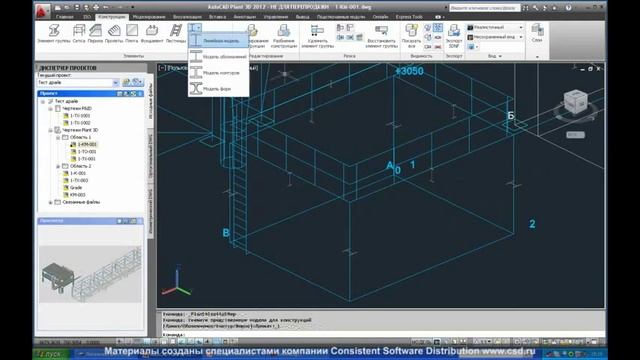640x360 pixels.
Task: Click the Windows Пуск start button
Action: pyautogui.click(x=51, y=354)
